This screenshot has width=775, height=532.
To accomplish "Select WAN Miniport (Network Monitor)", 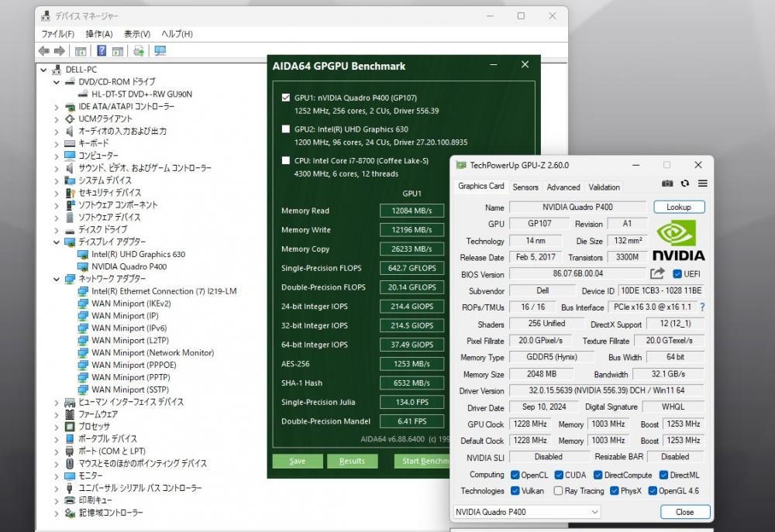I will point(153,352).
